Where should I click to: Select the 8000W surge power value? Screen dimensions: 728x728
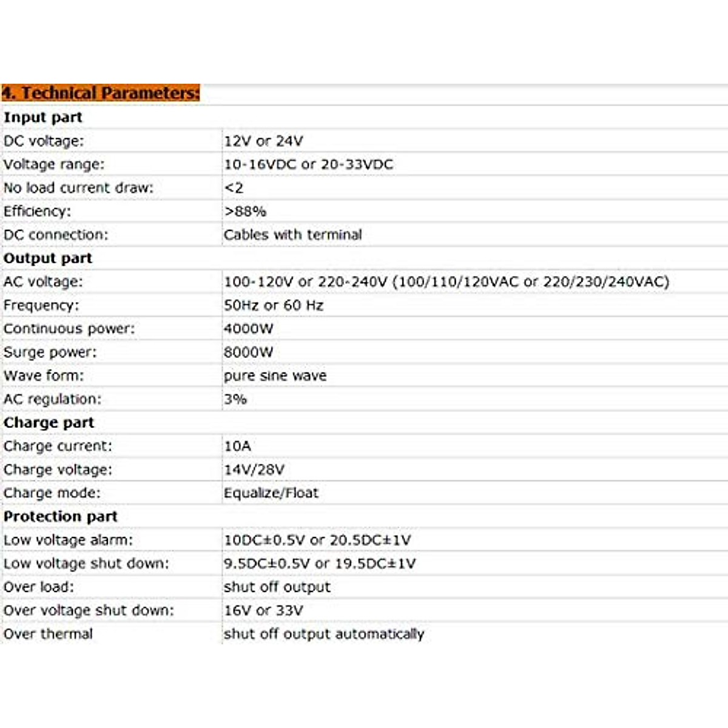(248, 352)
